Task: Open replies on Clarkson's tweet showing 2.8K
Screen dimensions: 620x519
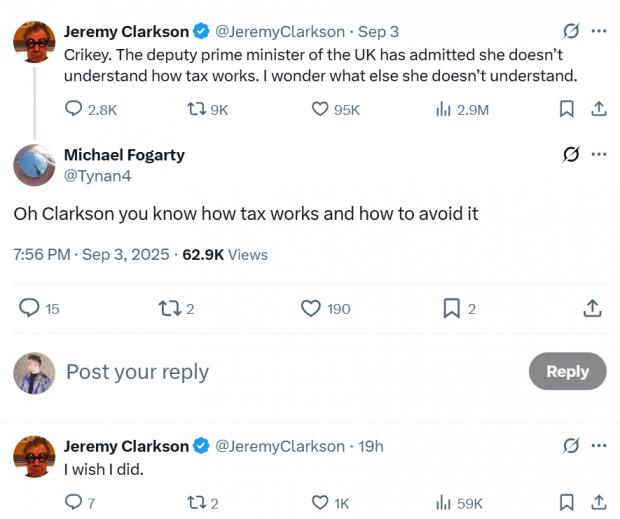Action: (x=74, y=109)
